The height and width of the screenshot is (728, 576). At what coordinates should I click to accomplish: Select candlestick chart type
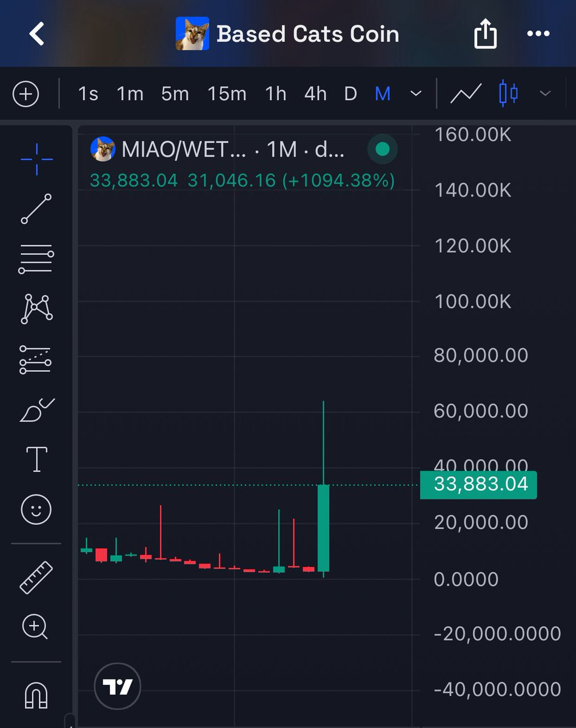(508, 94)
